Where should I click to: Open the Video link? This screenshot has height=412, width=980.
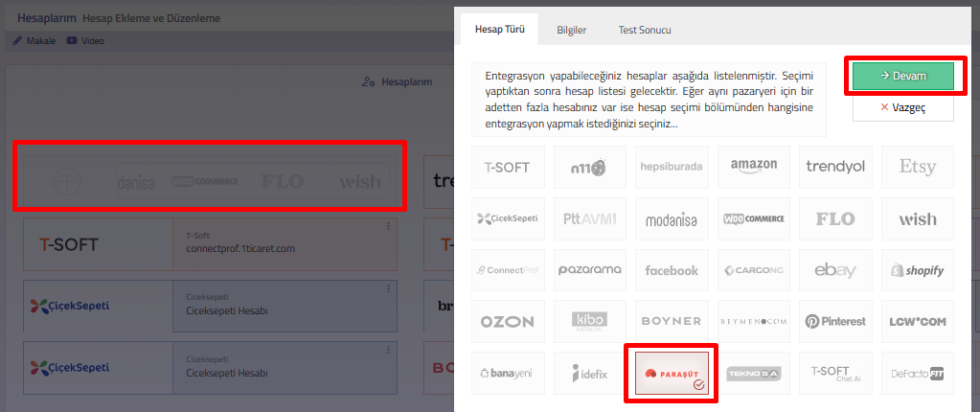pyautogui.click(x=85, y=40)
